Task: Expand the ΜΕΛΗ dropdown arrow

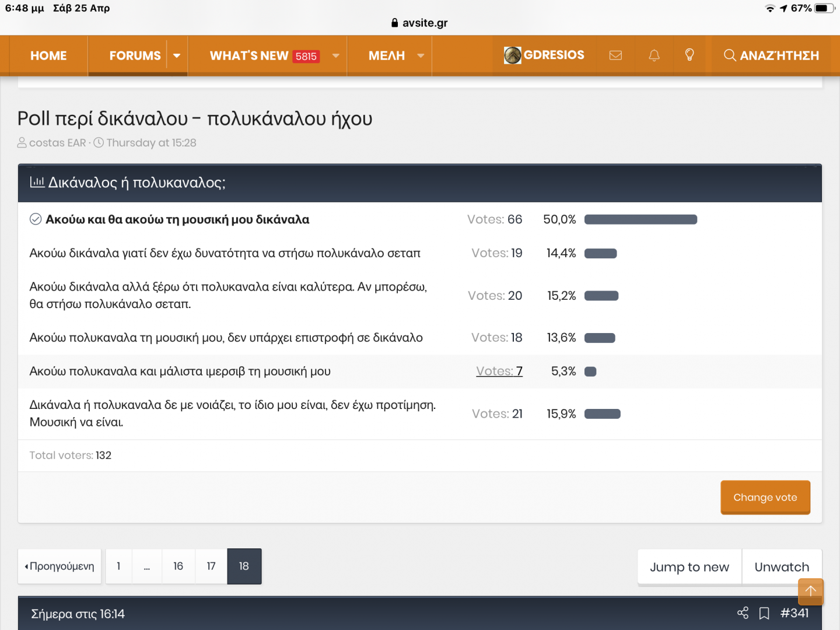Action: pyautogui.click(x=421, y=56)
